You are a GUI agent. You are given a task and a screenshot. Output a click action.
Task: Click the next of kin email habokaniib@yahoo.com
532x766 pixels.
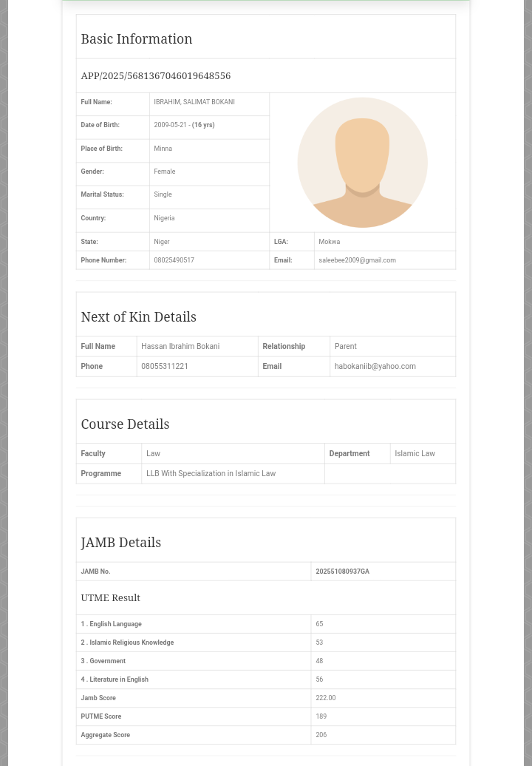[375, 366]
